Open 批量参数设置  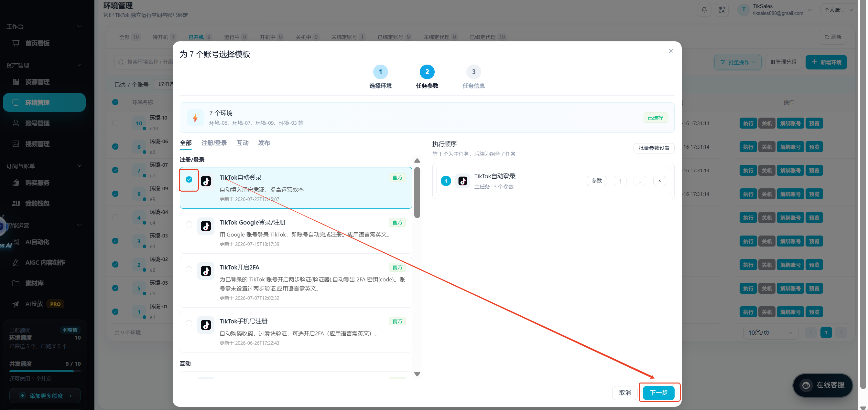654,148
